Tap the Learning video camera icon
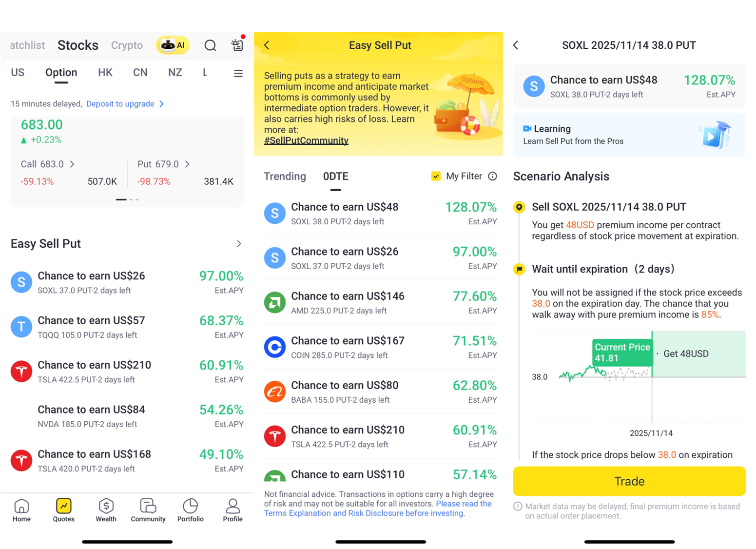The width and height of the screenshot is (756, 549). [527, 129]
